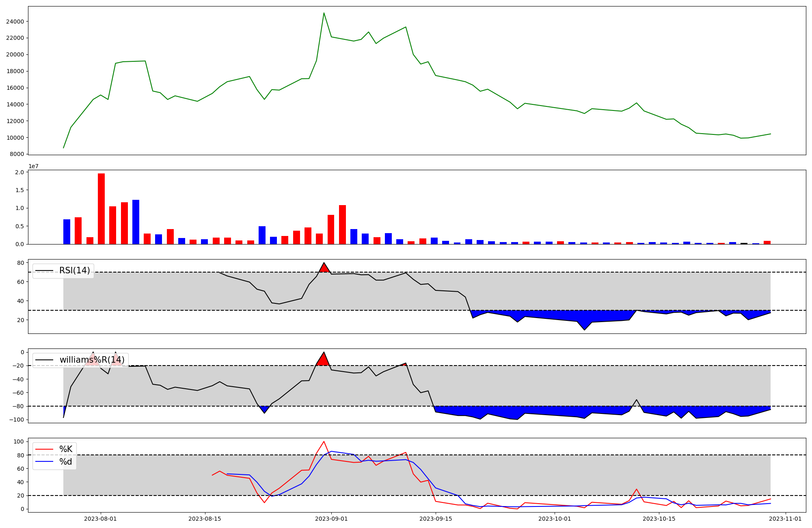Viewport: 812px width, 528px height.
Task: Click the blue %d legend line sample
Action: click(44, 462)
